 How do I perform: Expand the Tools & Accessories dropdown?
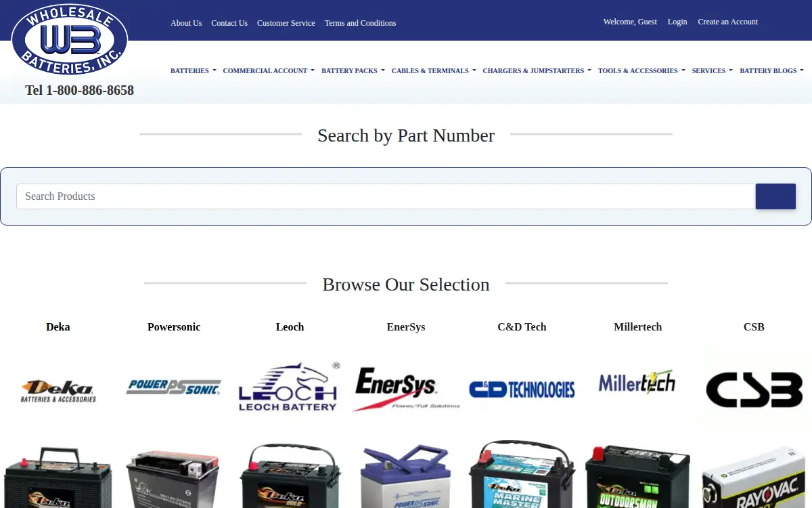[641, 70]
